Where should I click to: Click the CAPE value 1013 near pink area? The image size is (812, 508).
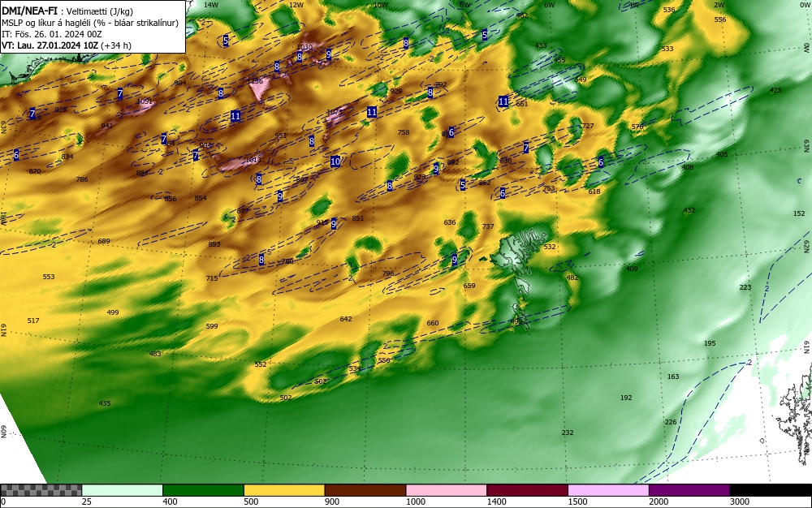pyautogui.click(x=253, y=161)
